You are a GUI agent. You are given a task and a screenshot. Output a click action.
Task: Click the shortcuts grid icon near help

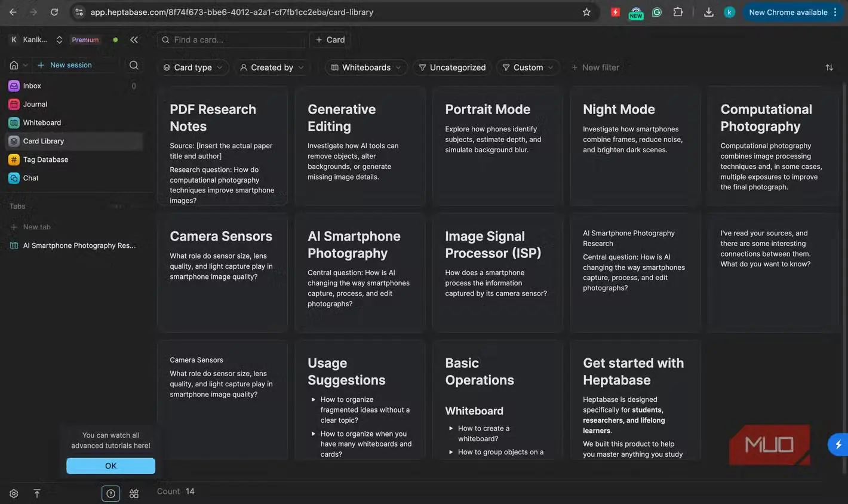(x=134, y=494)
